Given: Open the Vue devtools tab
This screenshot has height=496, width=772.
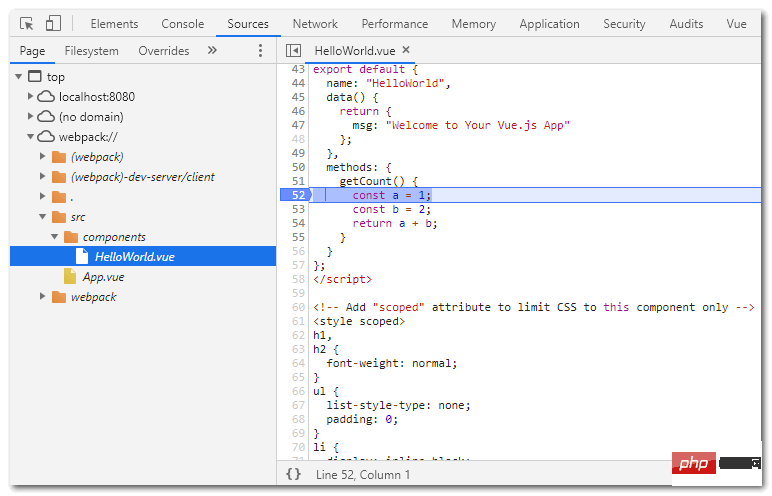Looking at the screenshot, I should [737, 24].
